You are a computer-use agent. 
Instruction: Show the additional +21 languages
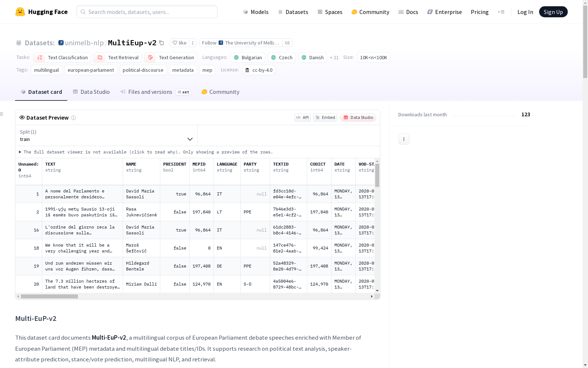click(x=334, y=57)
